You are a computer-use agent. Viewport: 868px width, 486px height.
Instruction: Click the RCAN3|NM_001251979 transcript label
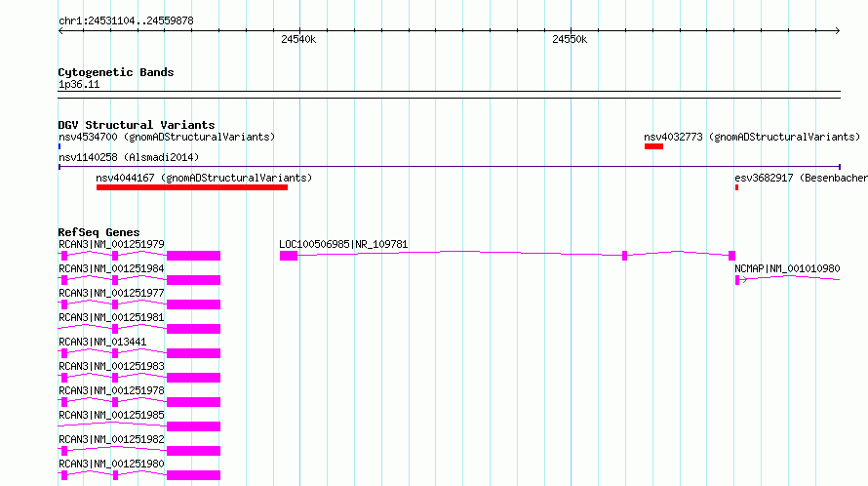pyautogui.click(x=111, y=244)
